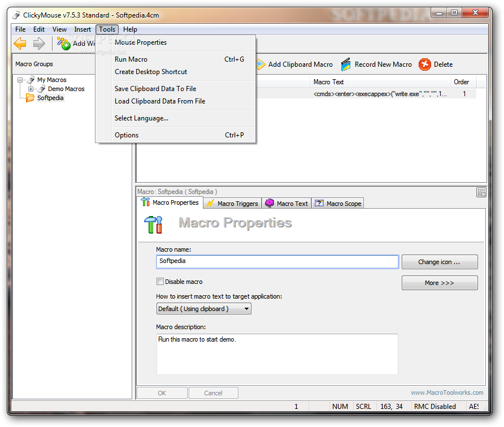Viewport: 504px width, 427px height.
Task: Click the Macro Text column header
Action: 381,82
